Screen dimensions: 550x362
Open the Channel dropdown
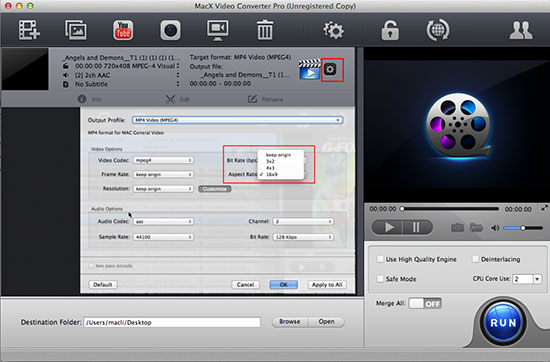coord(303,221)
